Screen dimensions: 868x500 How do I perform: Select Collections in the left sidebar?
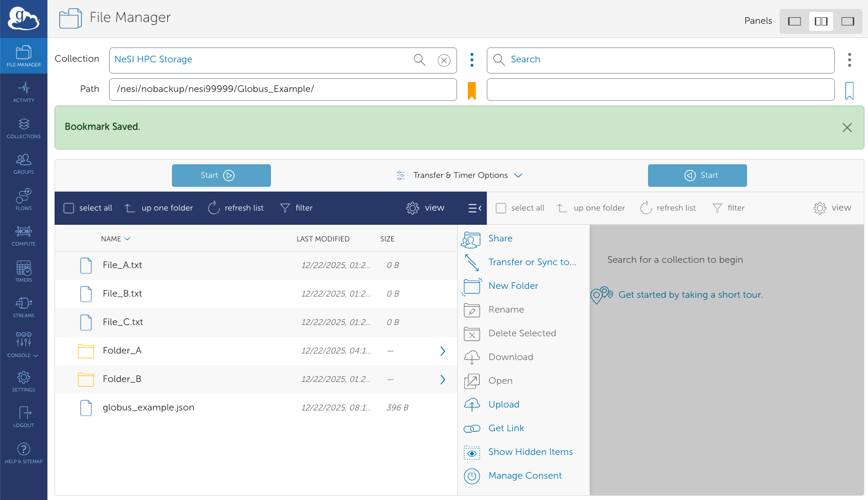[x=24, y=128]
